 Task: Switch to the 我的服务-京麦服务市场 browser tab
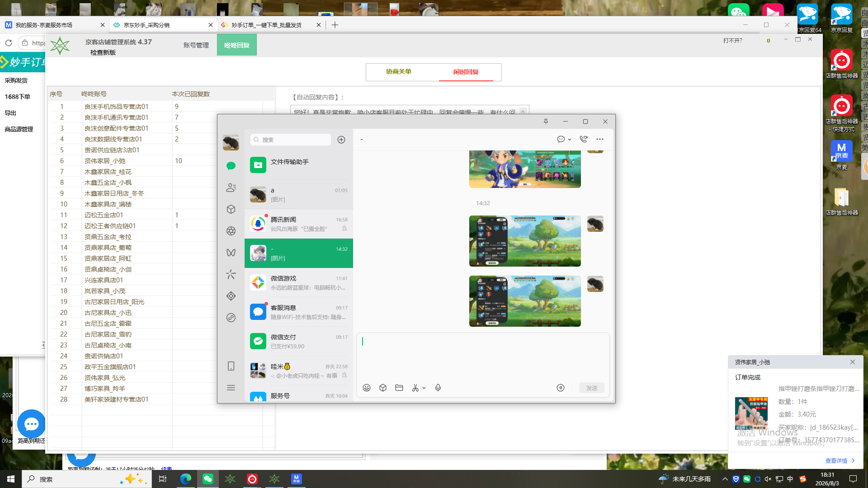(53, 25)
